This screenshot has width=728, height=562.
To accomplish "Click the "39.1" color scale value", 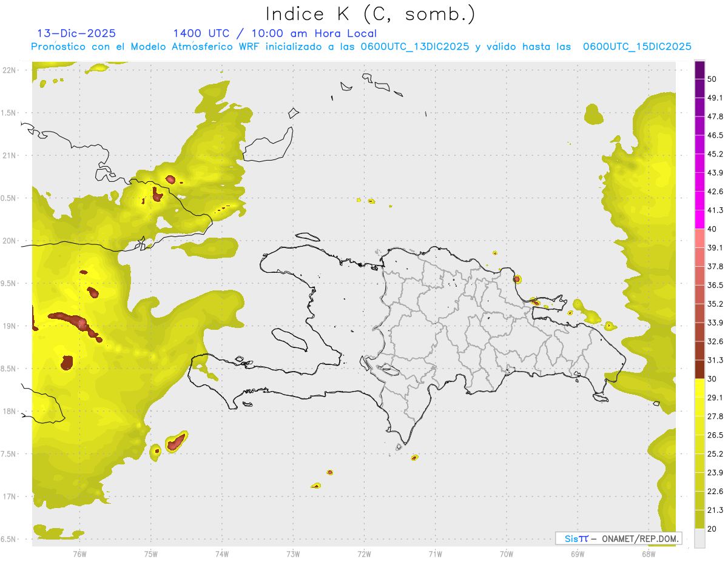I will [715, 248].
